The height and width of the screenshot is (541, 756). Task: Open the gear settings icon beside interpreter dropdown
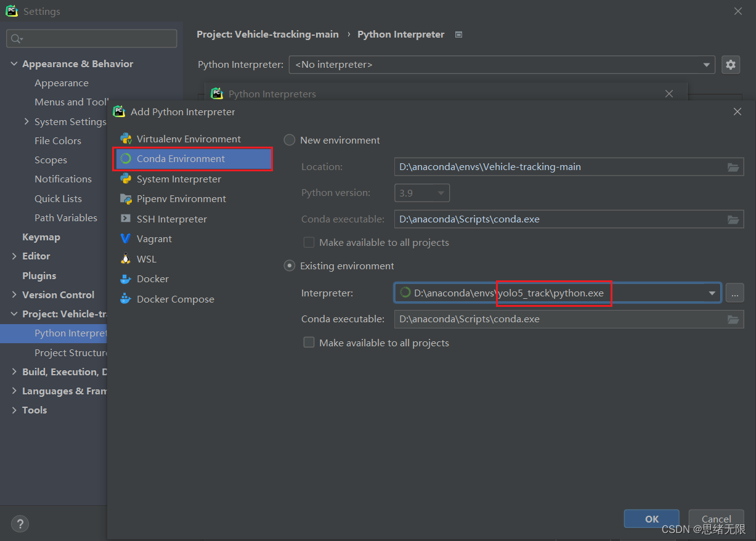click(731, 64)
